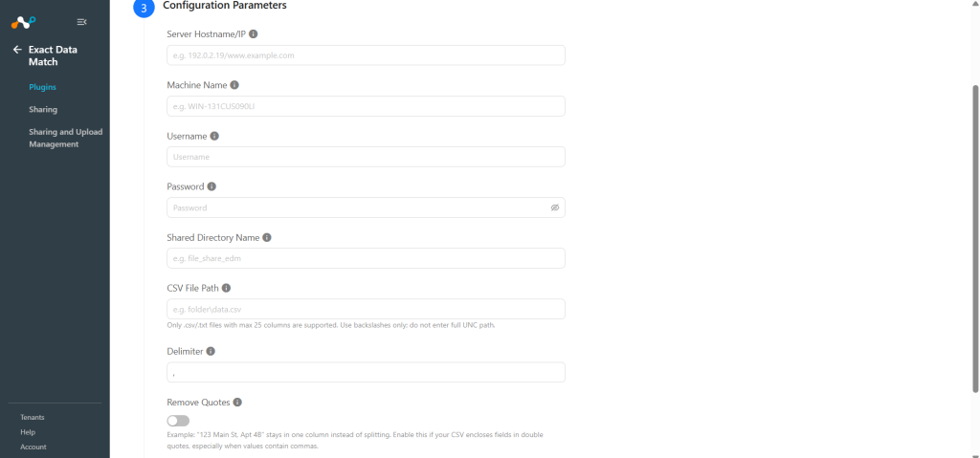The height and width of the screenshot is (458, 980).
Task: Click CSV File Path info icon
Action: coord(226,288)
